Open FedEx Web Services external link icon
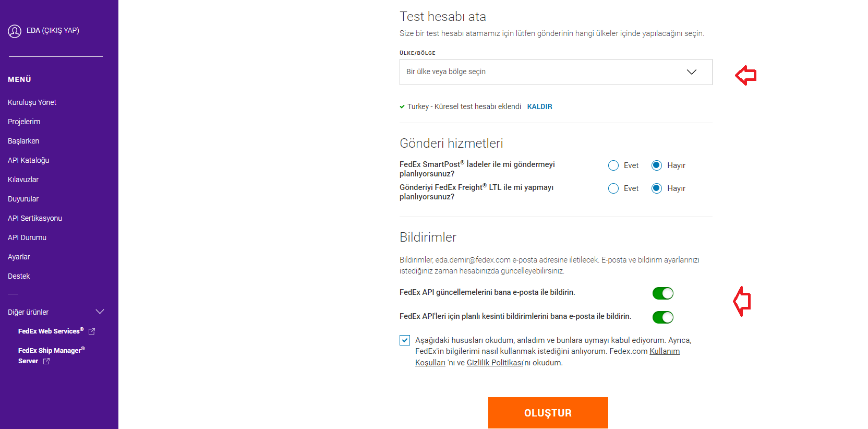Screen dimensions: 868x429 pos(92,331)
